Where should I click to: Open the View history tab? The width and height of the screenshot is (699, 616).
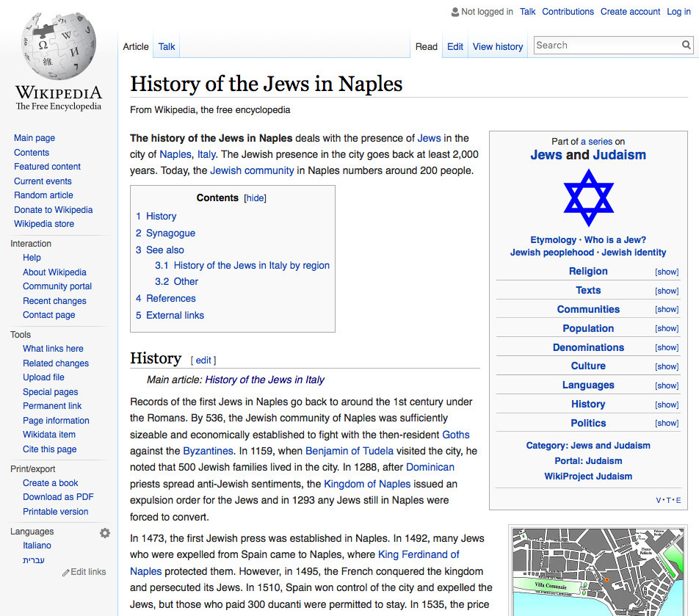498,46
